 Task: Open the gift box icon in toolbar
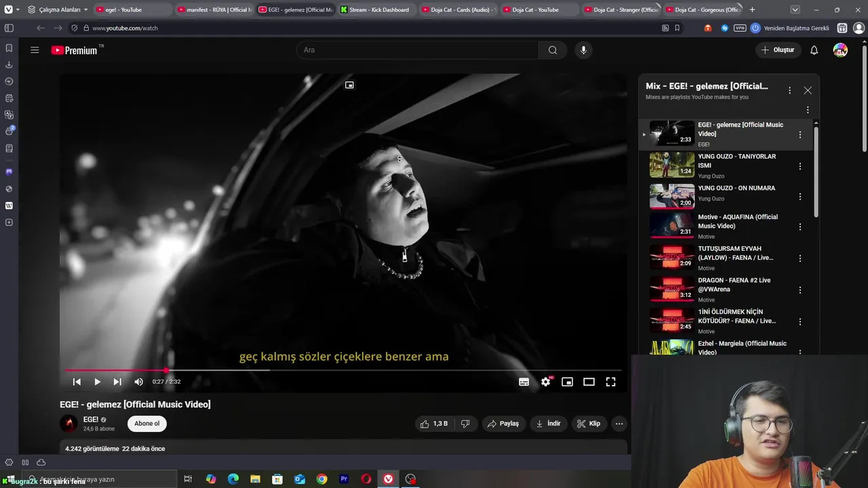point(842,28)
